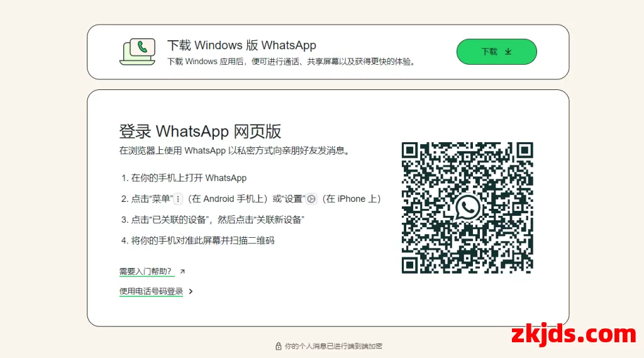
Task: Click the 使用电话号码登录 link
Action: point(151,291)
